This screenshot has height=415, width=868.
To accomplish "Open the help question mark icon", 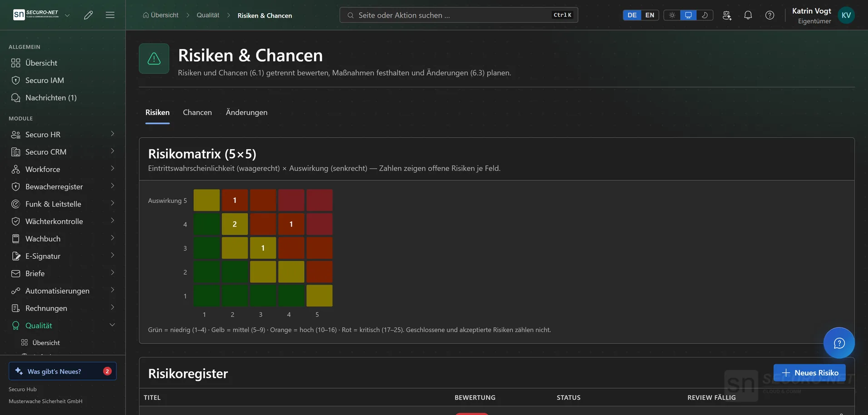I will [770, 15].
